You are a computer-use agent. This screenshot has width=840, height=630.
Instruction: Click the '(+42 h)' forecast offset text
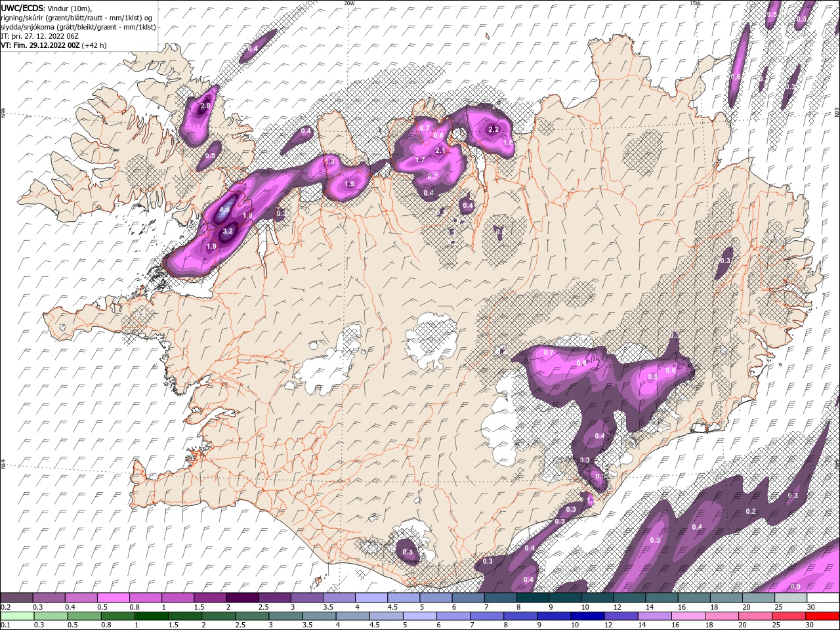click(x=94, y=45)
